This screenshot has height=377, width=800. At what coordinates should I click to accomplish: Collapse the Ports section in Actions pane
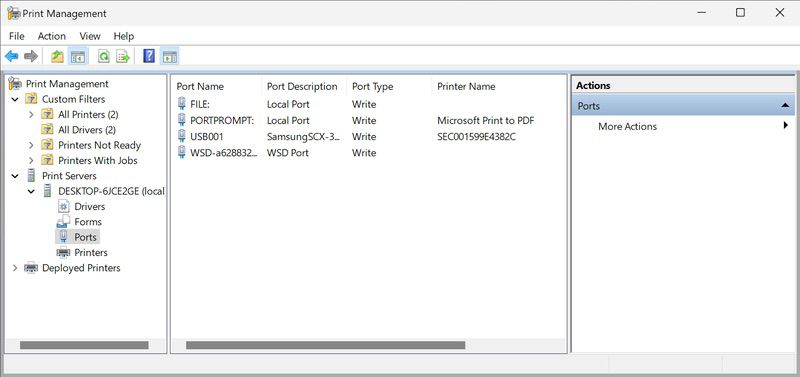click(785, 106)
